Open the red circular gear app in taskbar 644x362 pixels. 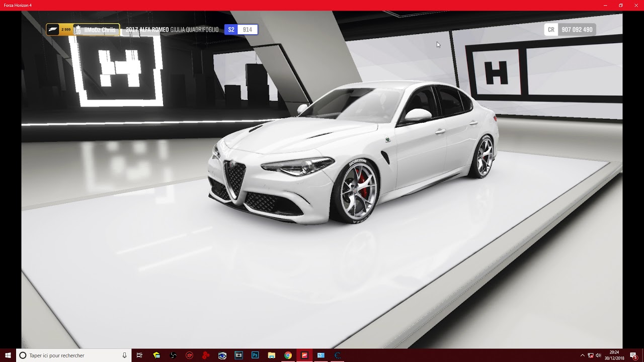tap(189, 355)
